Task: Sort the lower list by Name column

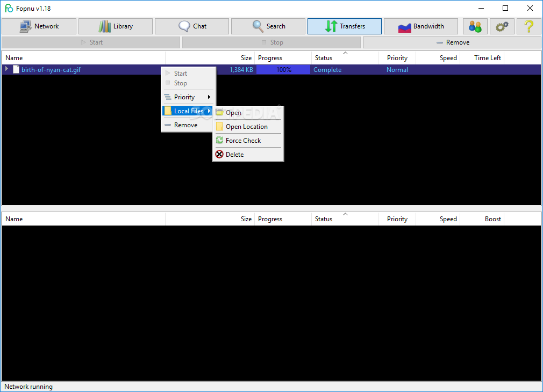Action: pyautogui.click(x=83, y=219)
